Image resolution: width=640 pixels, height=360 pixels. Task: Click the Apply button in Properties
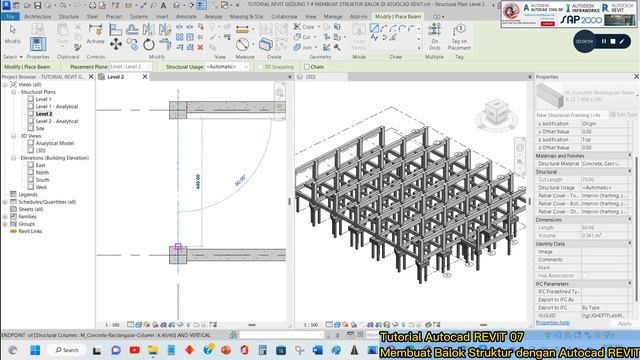click(624, 324)
